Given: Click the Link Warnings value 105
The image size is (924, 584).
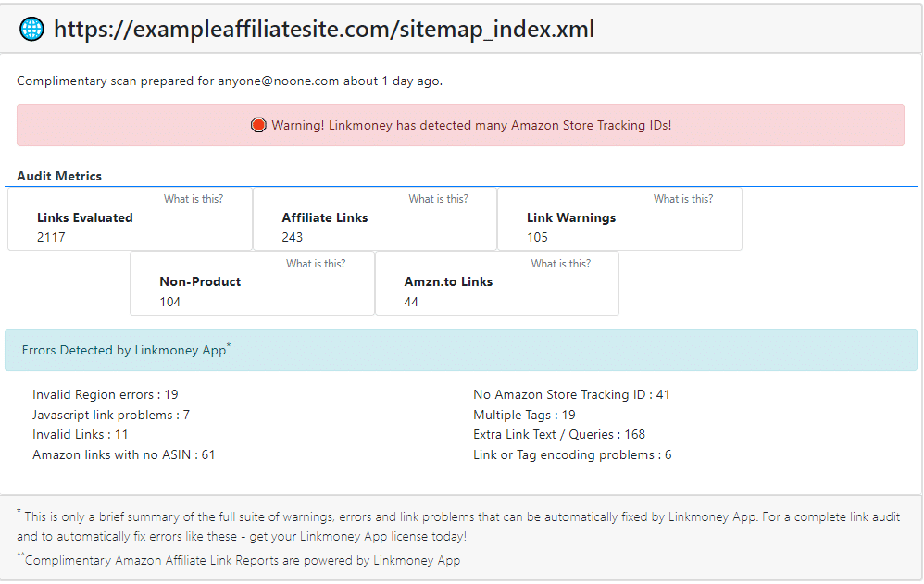Looking at the screenshot, I should point(537,237).
